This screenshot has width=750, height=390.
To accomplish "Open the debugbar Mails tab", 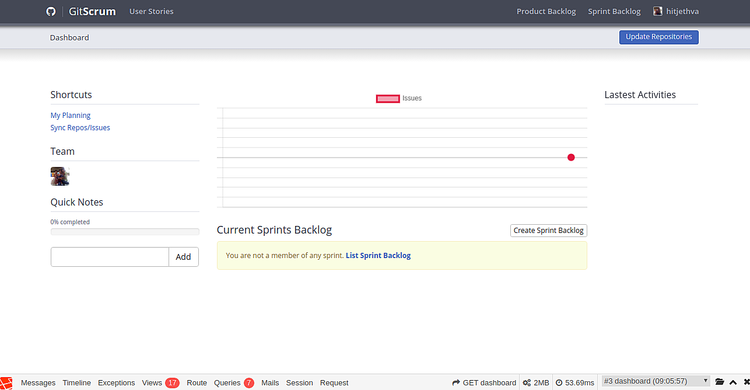I will pyautogui.click(x=270, y=383).
